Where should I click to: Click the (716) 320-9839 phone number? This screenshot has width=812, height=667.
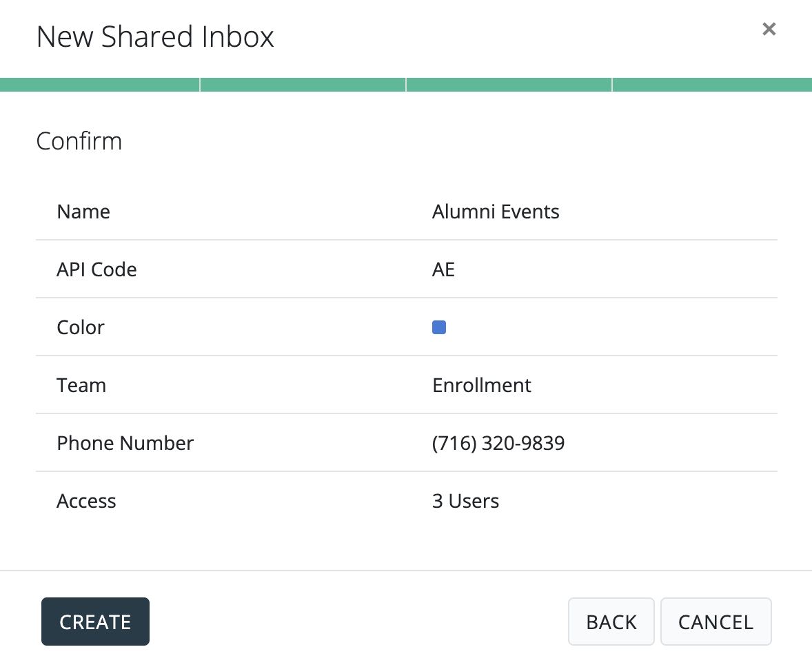[498, 443]
